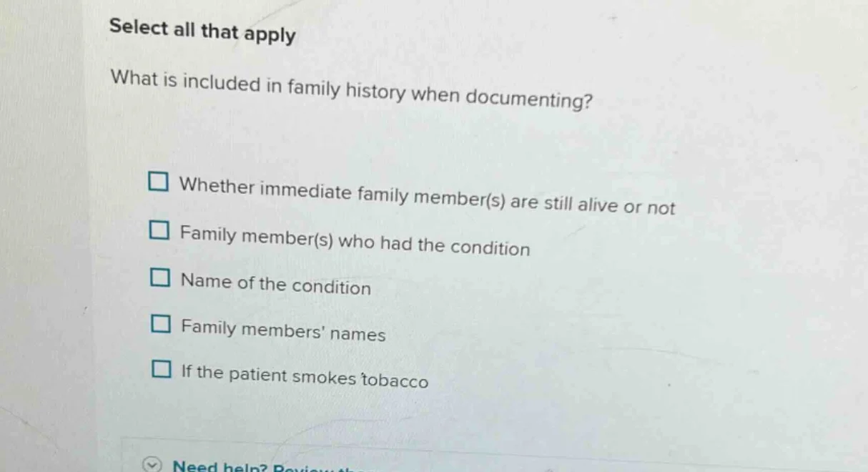
Task: Select the last answer option checkbox
Action: coord(160,369)
